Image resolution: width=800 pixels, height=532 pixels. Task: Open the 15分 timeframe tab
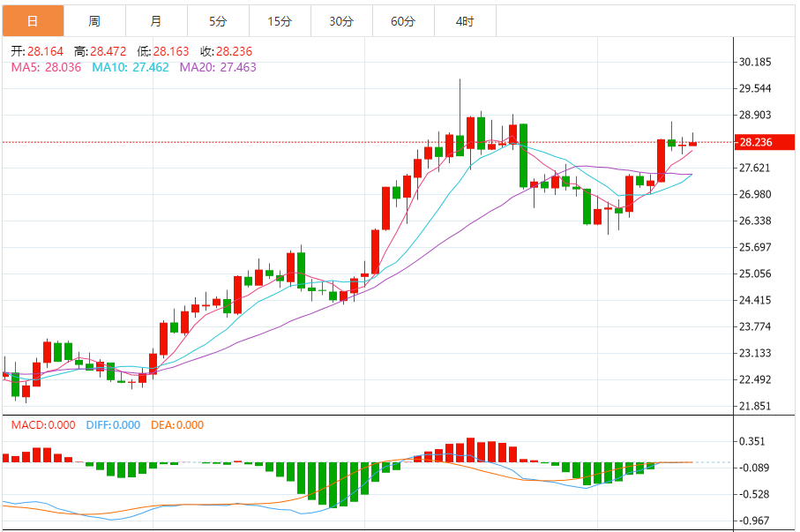(x=280, y=21)
